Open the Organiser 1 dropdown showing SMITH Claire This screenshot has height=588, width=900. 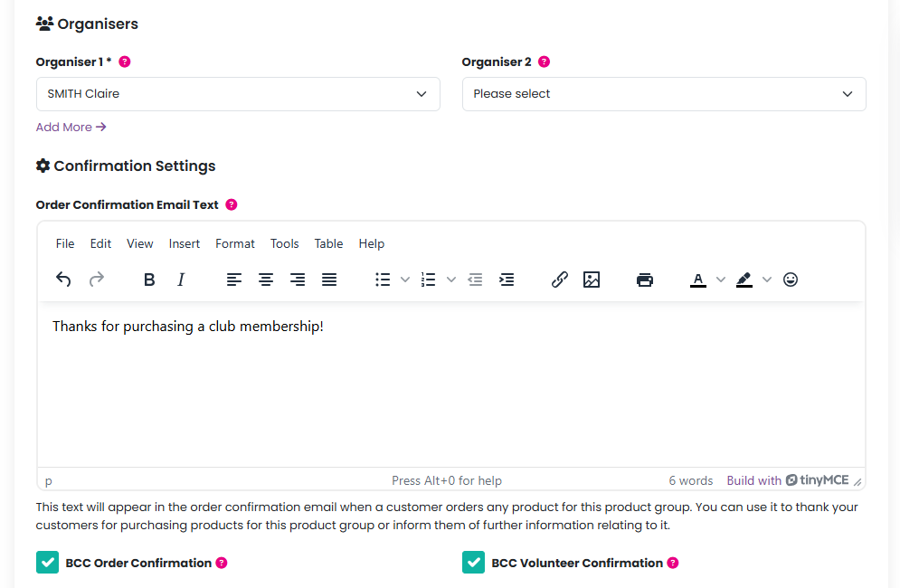tap(238, 94)
